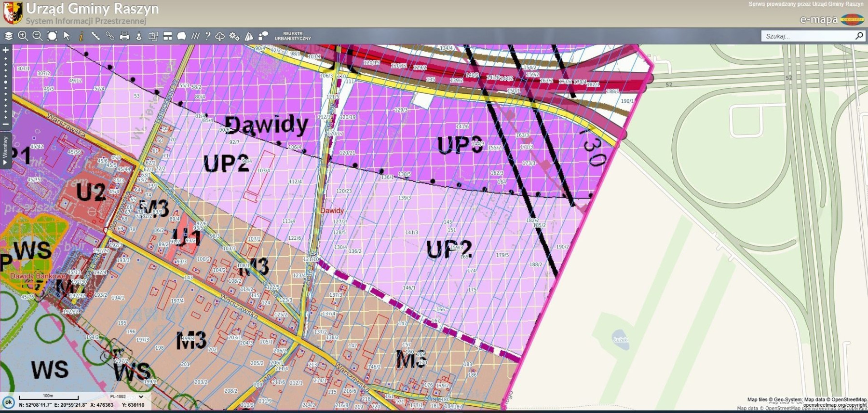Screen dimensions: 868x413
Task: Select the info identify tool
Action: coord(81,36)
